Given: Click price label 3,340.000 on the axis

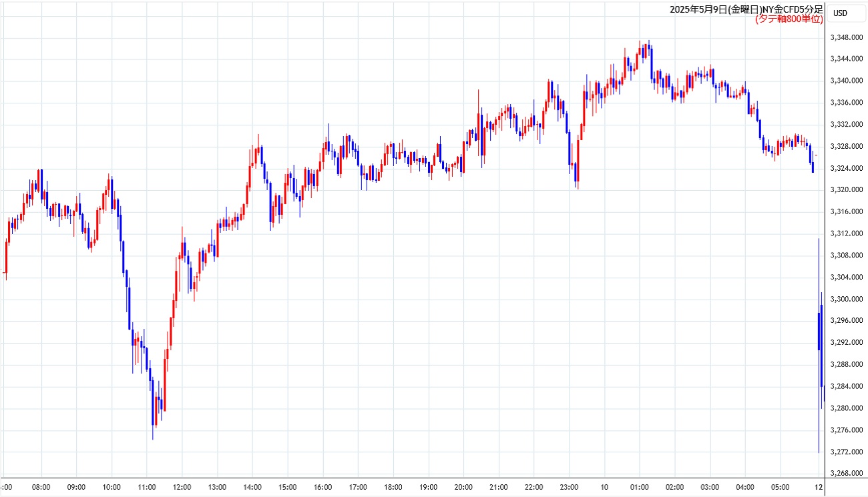Looking at the screenshot, I should point(847,81).
